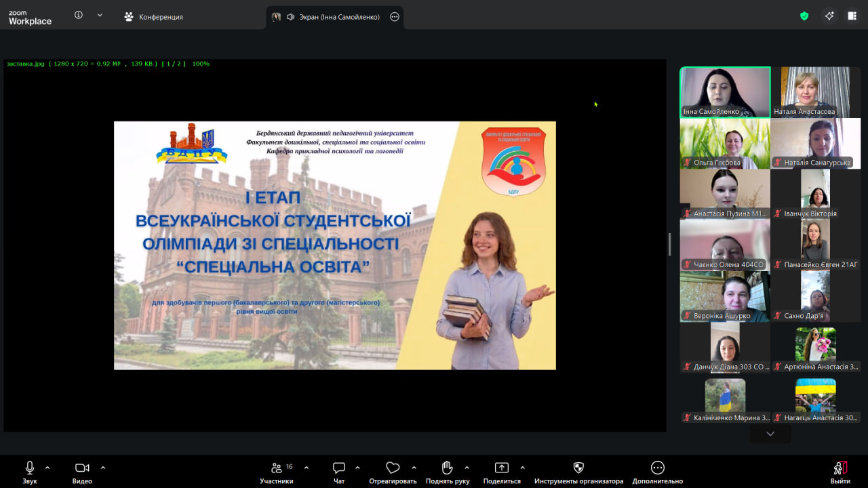This screenshot has width=868, height=488.
Task: Open Отреагировать reactions
Action: point(393,472)
